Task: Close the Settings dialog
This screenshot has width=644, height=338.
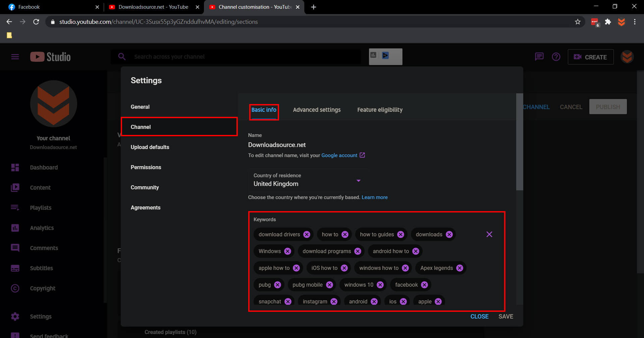Action: coord(479,317)
